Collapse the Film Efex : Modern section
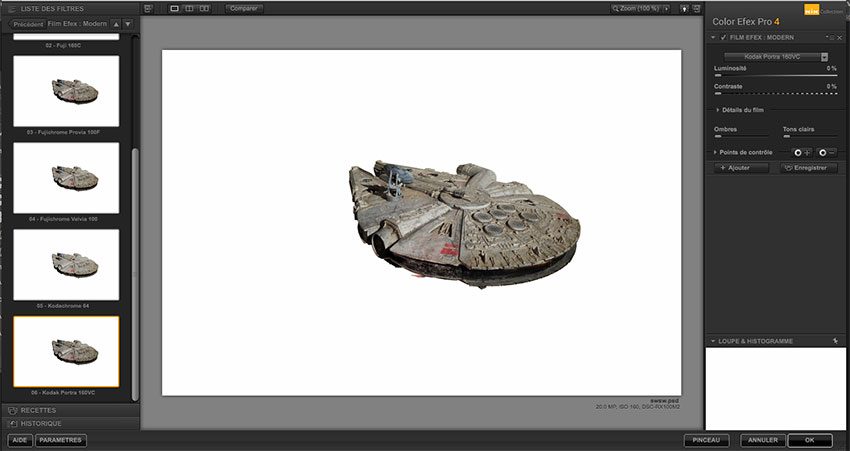 pos(713,37)
